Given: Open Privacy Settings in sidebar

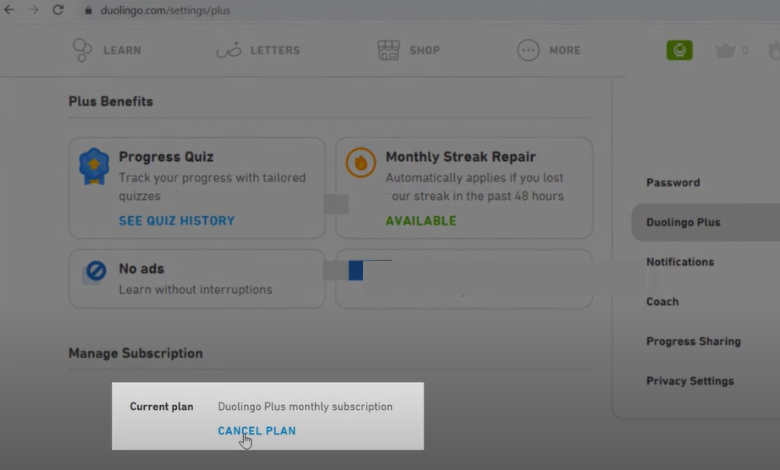Looking at the screenshot, I should click(690, 381).
